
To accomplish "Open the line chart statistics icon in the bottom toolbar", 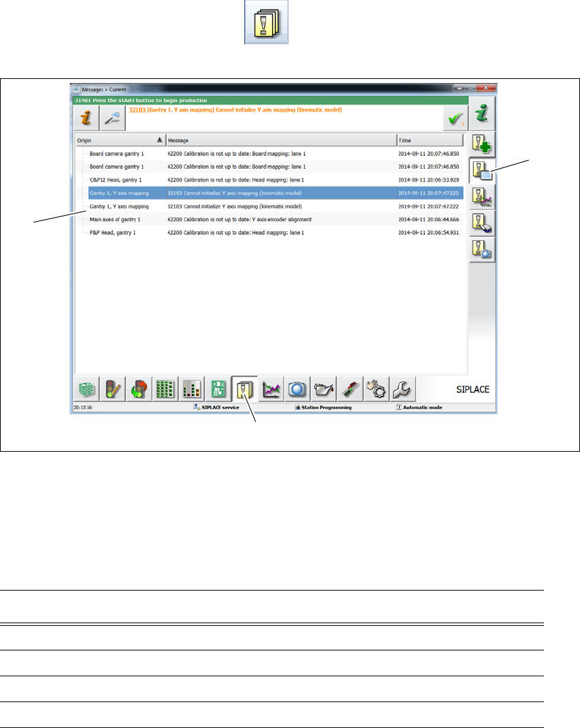I will point(271,389).
